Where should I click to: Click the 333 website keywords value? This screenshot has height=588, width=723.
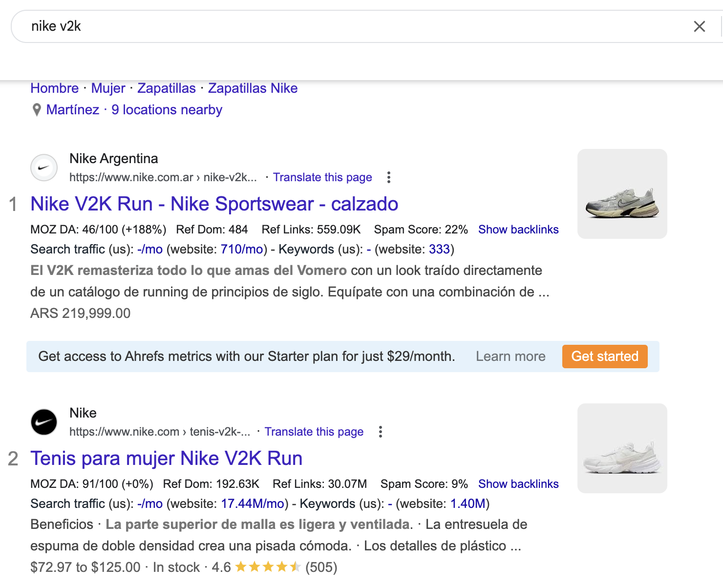pos(439,250)
